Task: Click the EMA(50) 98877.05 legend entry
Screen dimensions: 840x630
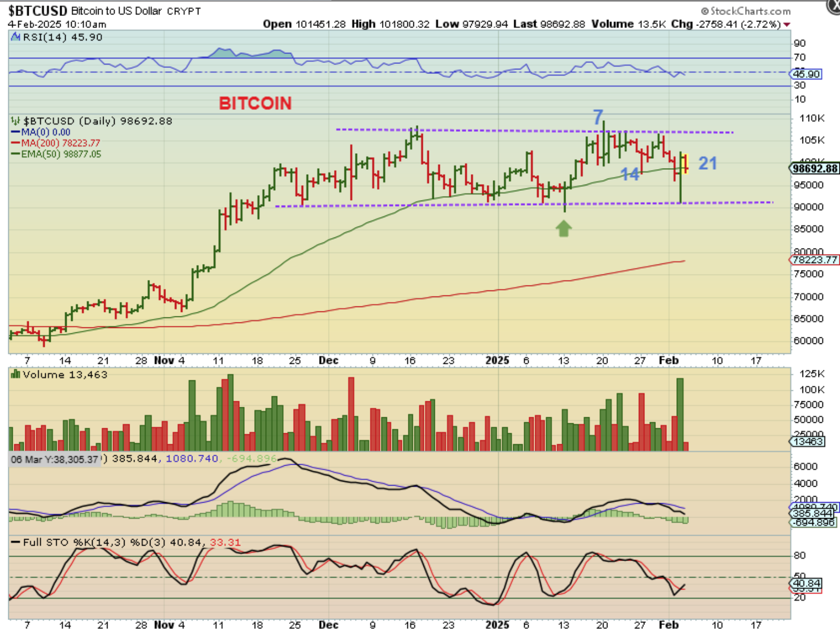Action: (x=56, y=154)
